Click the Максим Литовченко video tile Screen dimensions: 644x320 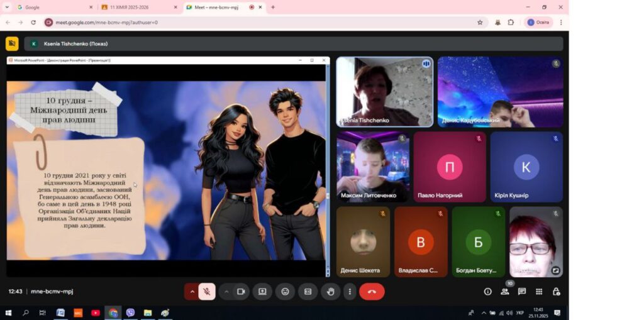pos(372,167)
